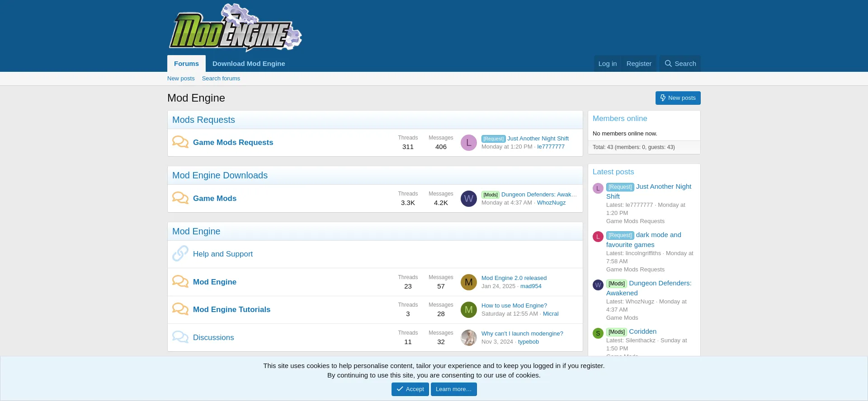The image size is (868, 401).
Task: Open the Mod Engine 2.0 released thread
Action: [x=514, y=278]
